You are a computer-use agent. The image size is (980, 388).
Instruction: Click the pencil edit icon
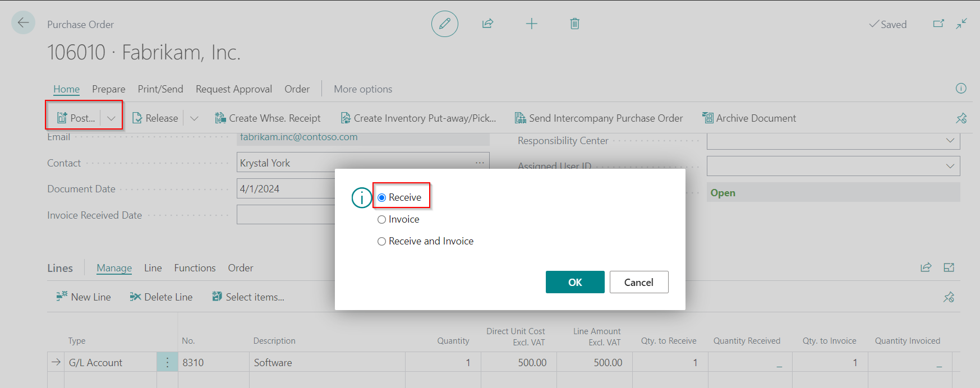(x=445, y=24)
